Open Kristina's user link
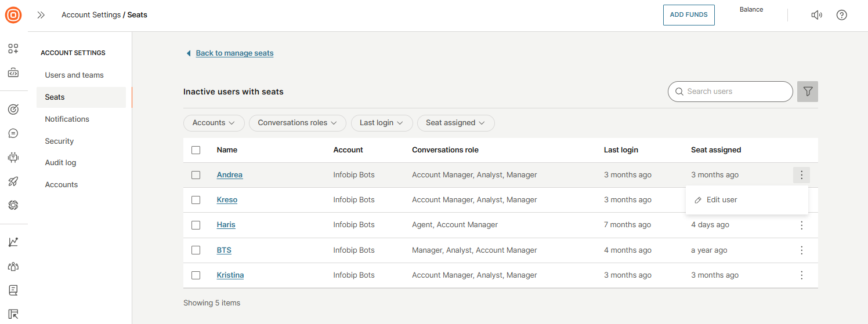The image size is (868, 324). coord(230,275)
